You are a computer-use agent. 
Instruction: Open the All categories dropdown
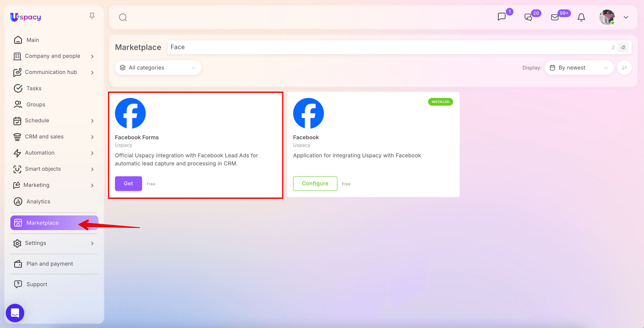pyautogui.click(x=158, y=67)
